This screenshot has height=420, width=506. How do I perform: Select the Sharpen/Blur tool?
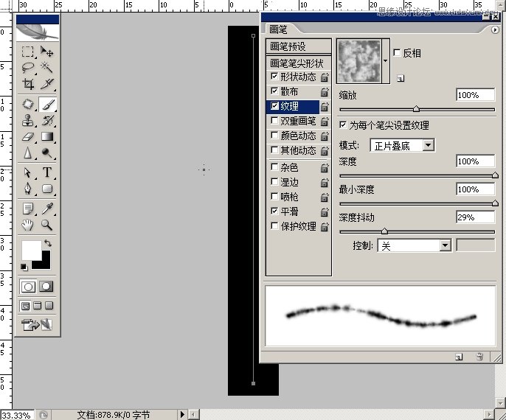point(28,153)
